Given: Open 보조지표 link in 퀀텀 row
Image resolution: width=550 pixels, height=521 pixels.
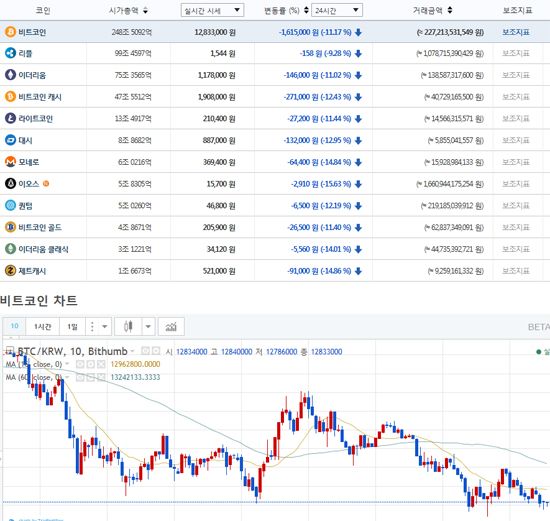Looking at the screenshot, I should (x=516, y=205).
